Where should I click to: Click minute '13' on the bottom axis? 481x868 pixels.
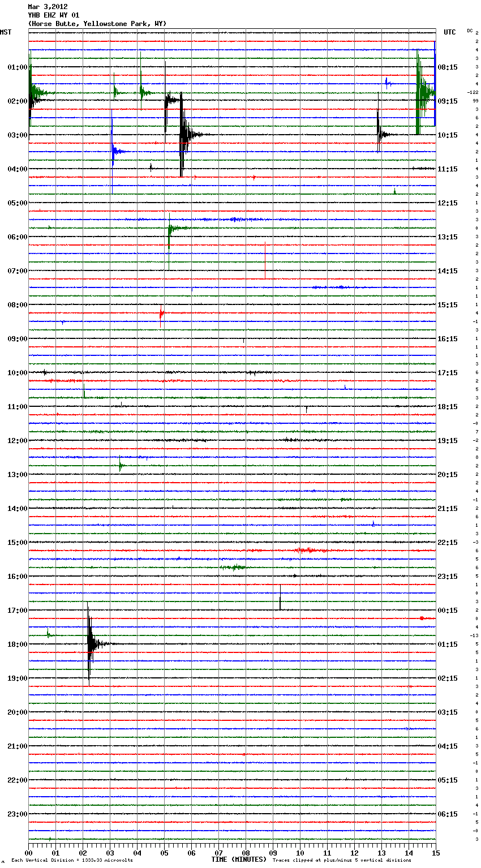pos(381,852)
